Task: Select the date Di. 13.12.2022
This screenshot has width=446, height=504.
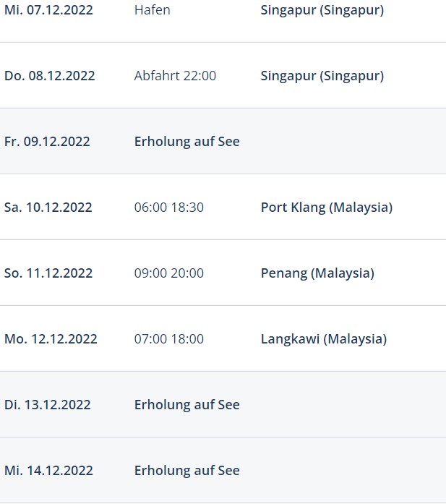Action: click(48, 405)
